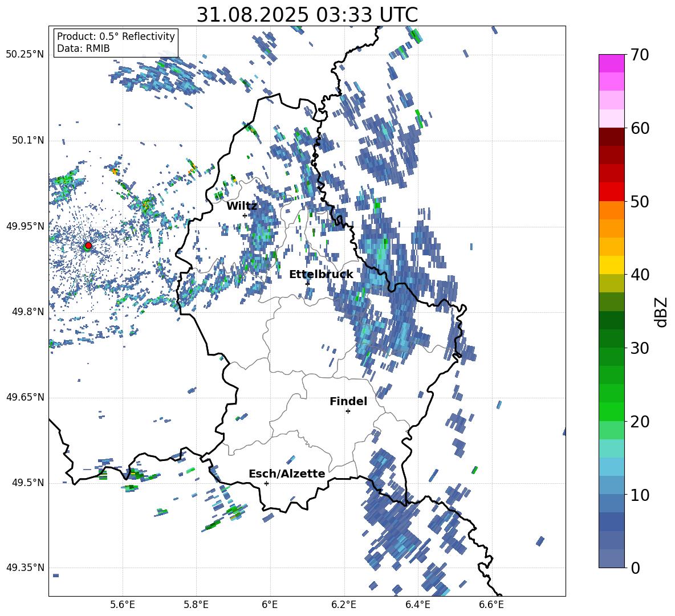This screenshot has width=675, height=616.
Task: Click the Esch/Alzette cross marker
Action: tap(266, 483)
